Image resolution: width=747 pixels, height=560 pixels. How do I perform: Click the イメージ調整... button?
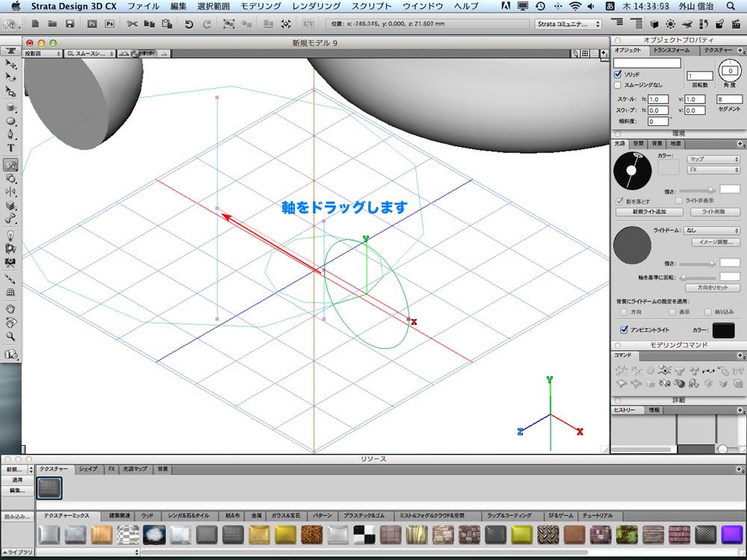[x=716, y=243]
